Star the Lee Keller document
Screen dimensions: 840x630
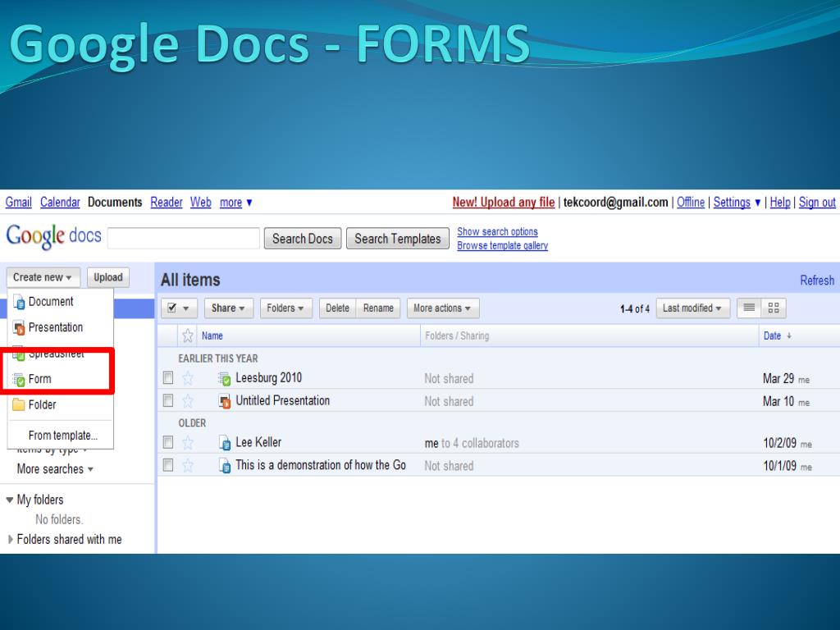click(188, 442)
